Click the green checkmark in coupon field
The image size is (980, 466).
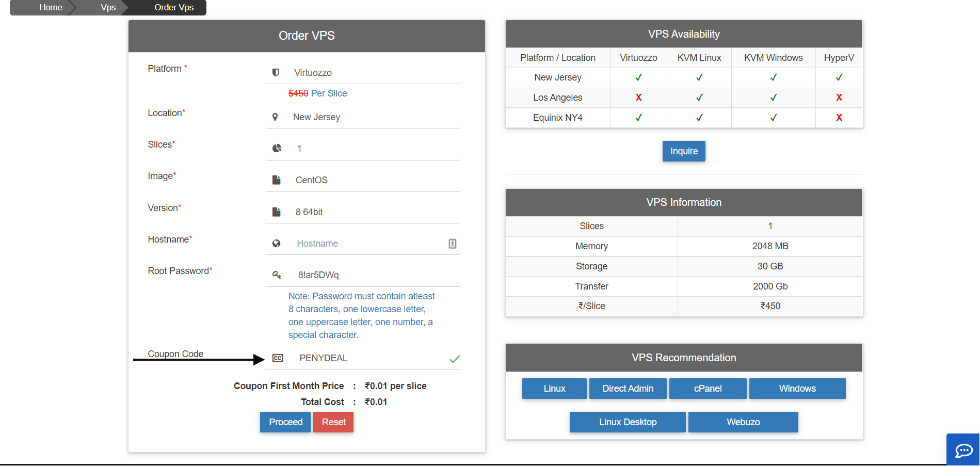click(455, 359)
